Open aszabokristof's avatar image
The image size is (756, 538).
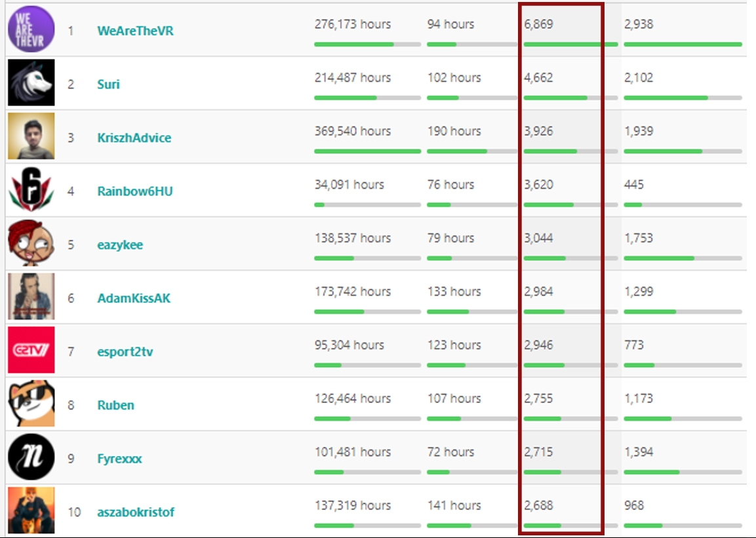pos(31,510)
